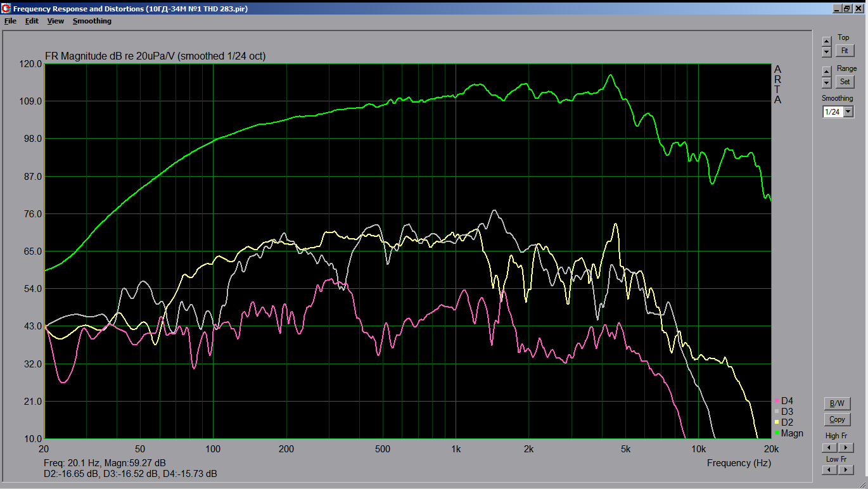Minimize the Frequency Response window
Viewport: 868px width, 489px height.
point(837,10)
